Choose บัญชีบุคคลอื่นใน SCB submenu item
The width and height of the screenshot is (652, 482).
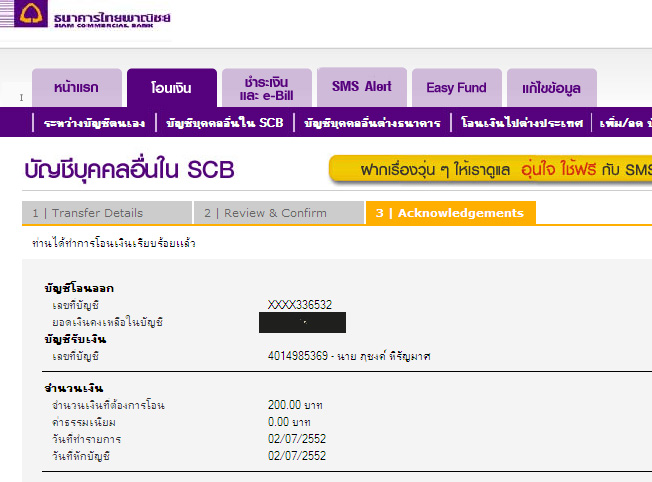[x=225, y=123]
